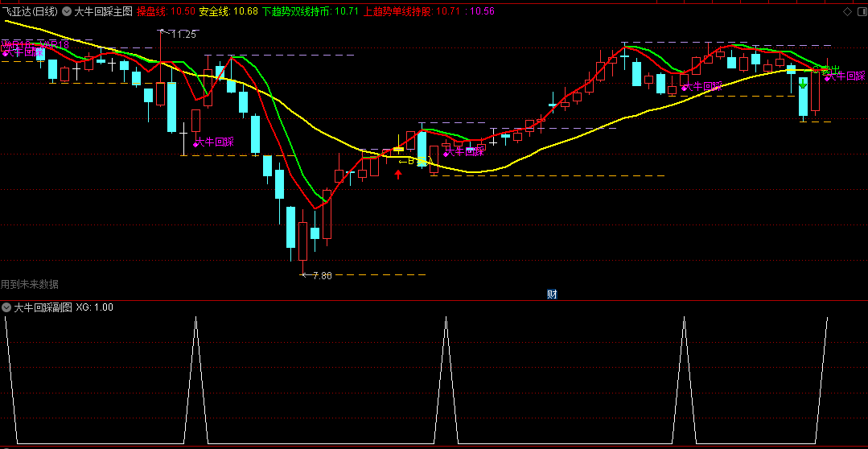Click the 飞亚达(日线) stock title
Viewport: 868px width, 449px height.
click(30, 11)
